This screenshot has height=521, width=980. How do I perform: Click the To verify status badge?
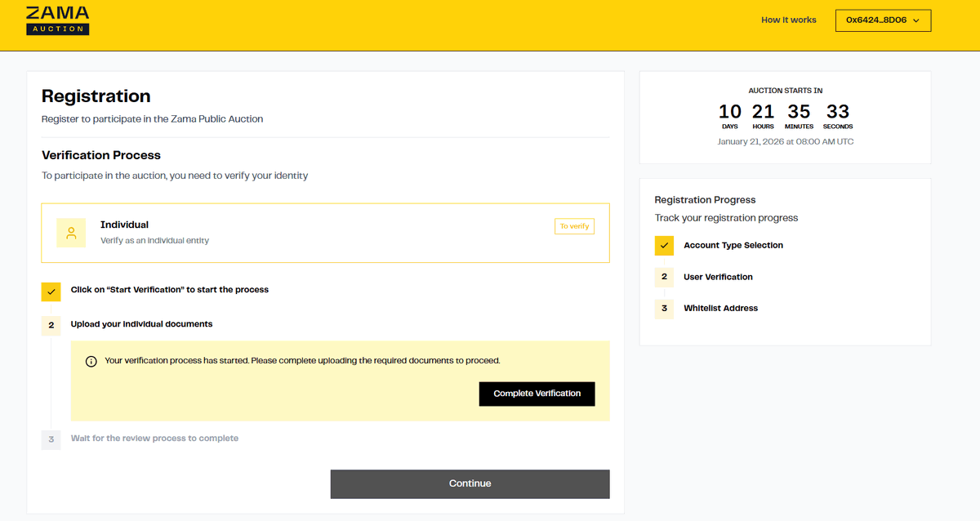pos(575,226)
